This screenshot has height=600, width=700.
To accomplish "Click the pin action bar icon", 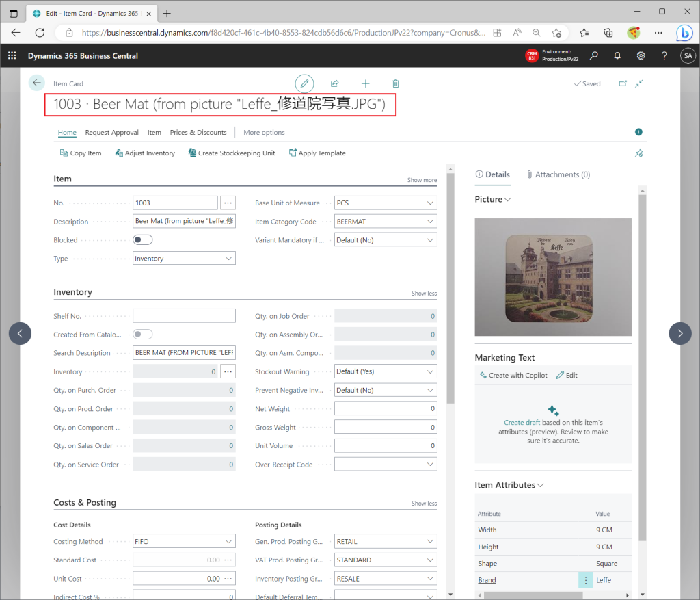I will [639, 153].
